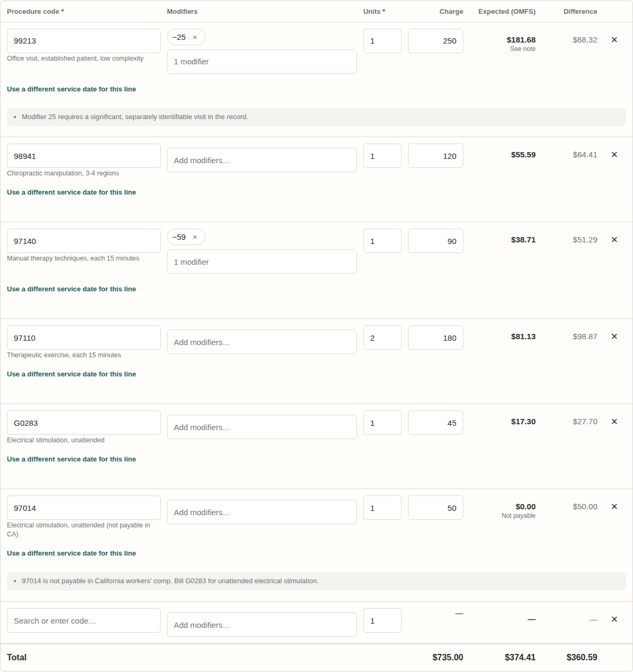Edit the G0283 procedure code field
633x672 pixels.
click(x=84, y=423)
